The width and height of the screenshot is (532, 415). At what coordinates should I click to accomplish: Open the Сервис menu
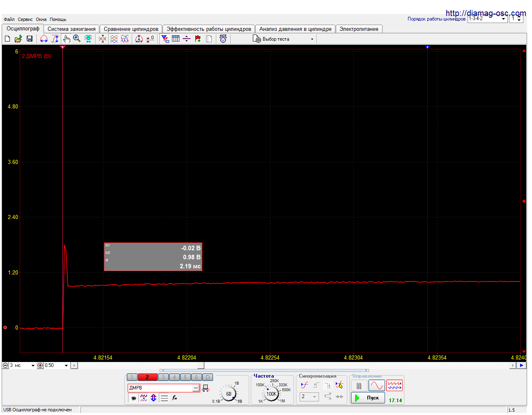[25, 19]
